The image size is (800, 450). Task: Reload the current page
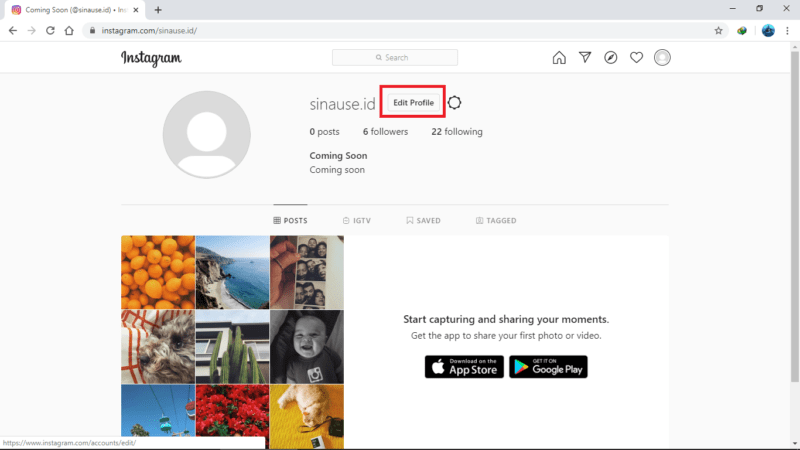pyautogui.click(x=50, y=31)
